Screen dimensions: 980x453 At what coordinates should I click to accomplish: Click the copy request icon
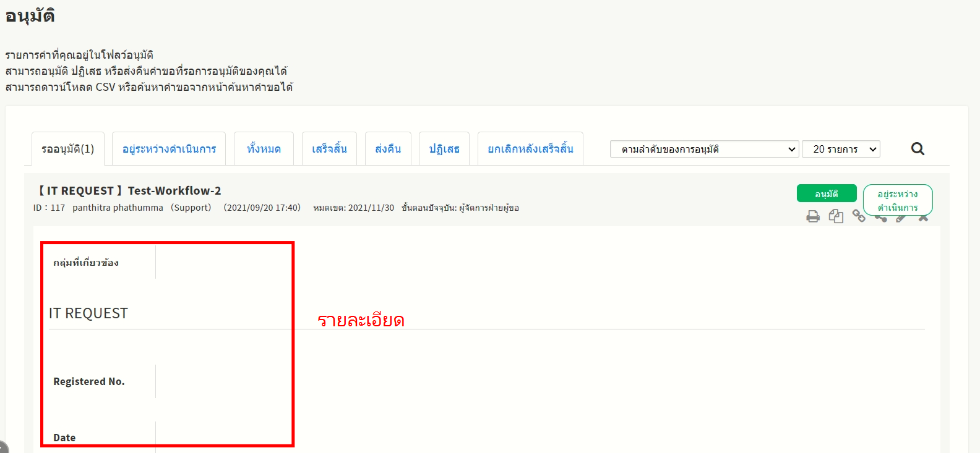pos(836,216)
